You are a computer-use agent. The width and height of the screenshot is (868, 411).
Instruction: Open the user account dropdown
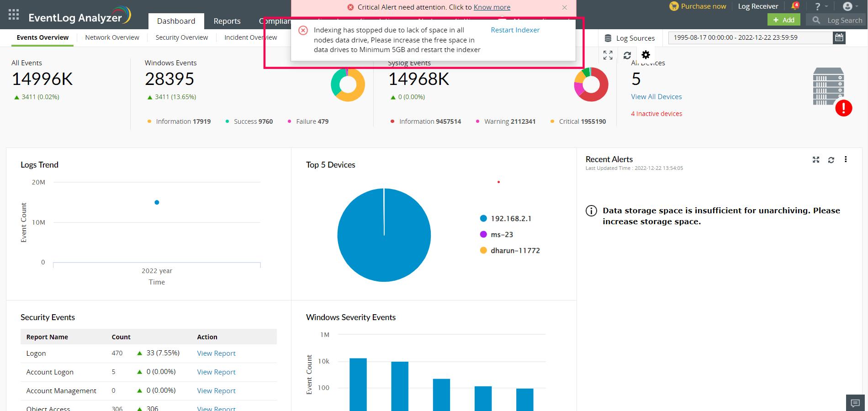(x=848, y=6)
